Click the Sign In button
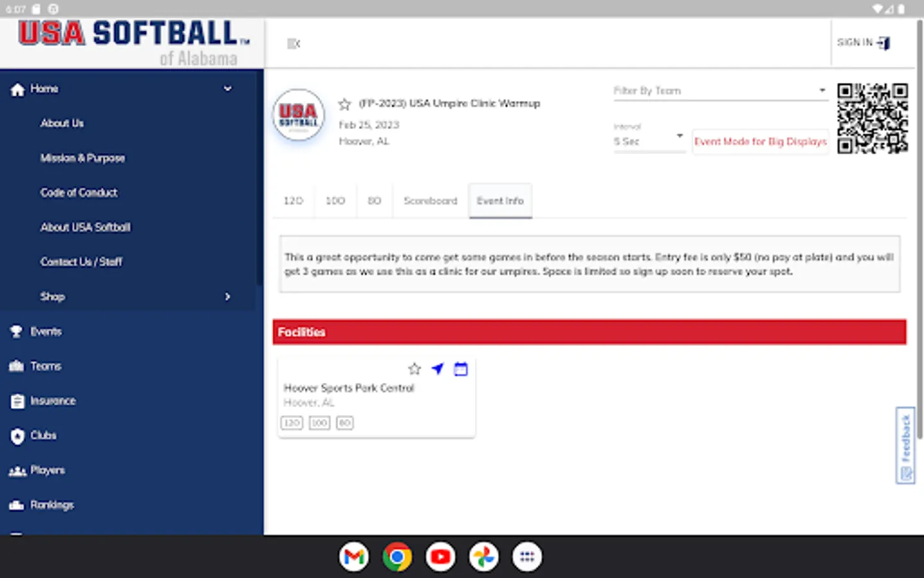Screen dimensions: 924x578 pos(864,42)
